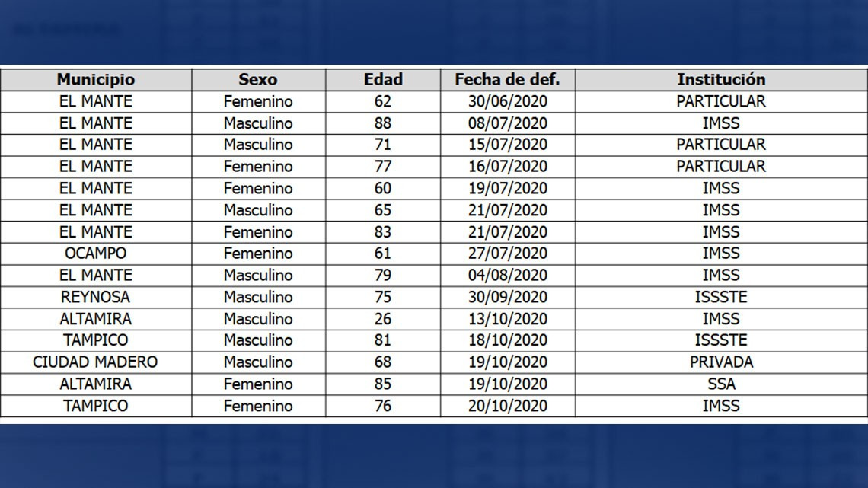
Task: Click the PRIVADA institution cell
Action: (721, 362)
